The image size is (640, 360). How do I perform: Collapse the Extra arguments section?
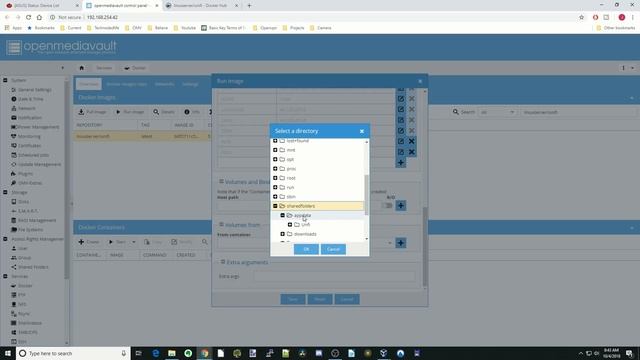223,262
